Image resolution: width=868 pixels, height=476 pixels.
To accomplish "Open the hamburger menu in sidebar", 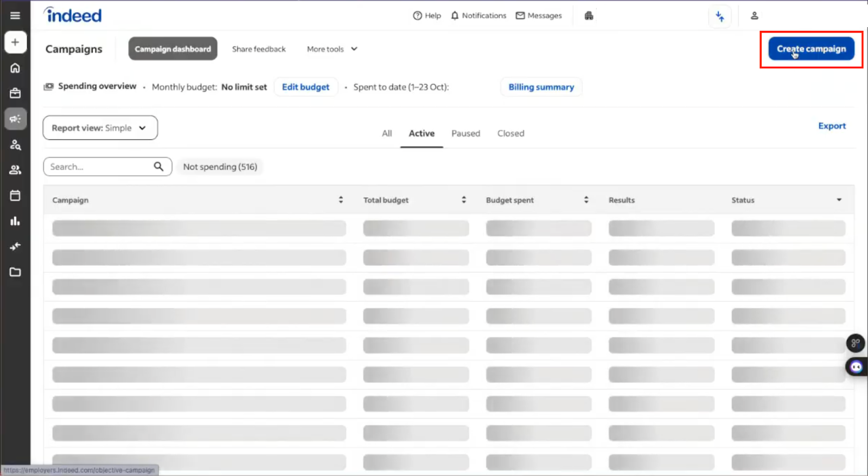I will 15,16.
